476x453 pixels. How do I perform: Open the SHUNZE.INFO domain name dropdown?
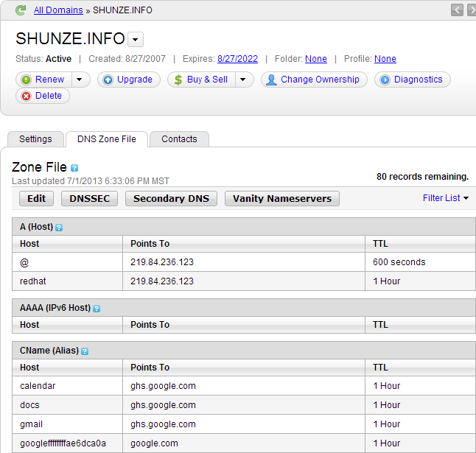tap(136, 40)
